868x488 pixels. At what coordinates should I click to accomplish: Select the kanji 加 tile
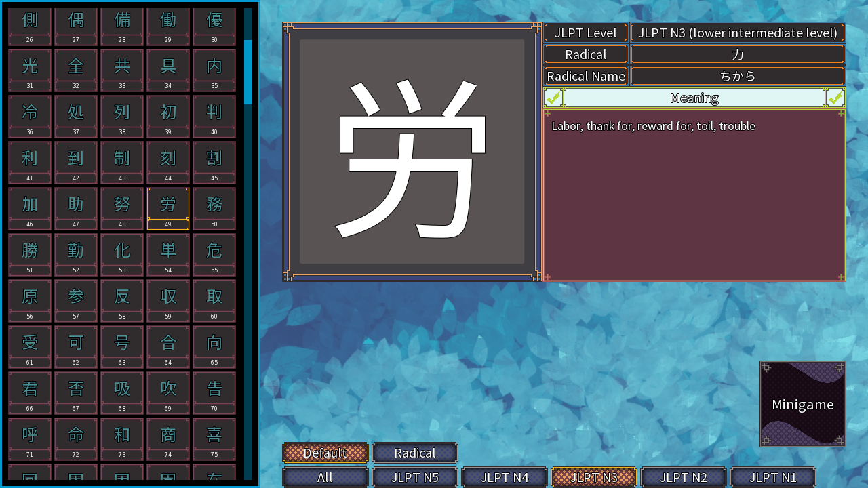[30, 205]
